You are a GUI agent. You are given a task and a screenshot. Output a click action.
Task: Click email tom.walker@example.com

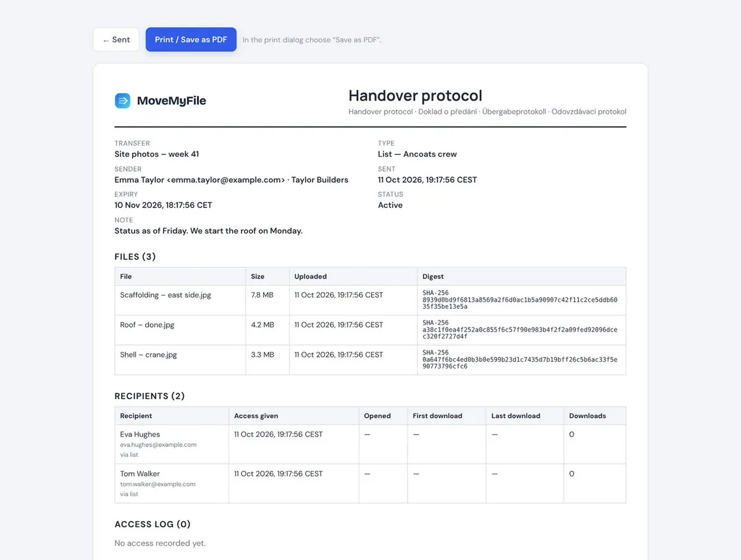pyautogui.click(x=158, y=484)
